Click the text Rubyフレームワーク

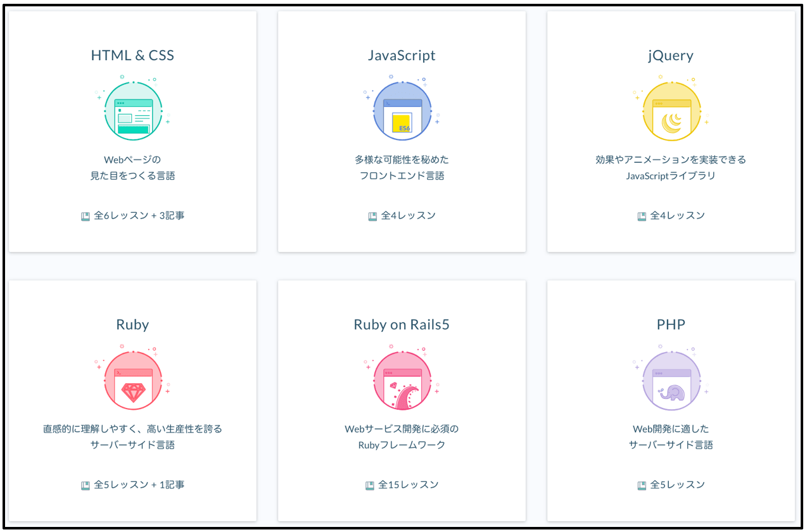(x=402, y=445)
